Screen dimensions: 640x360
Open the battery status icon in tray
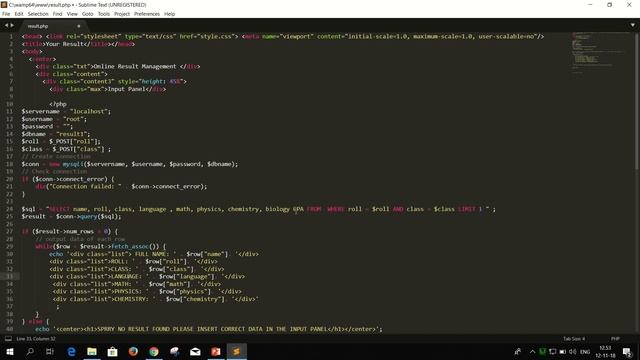point(563,351)
